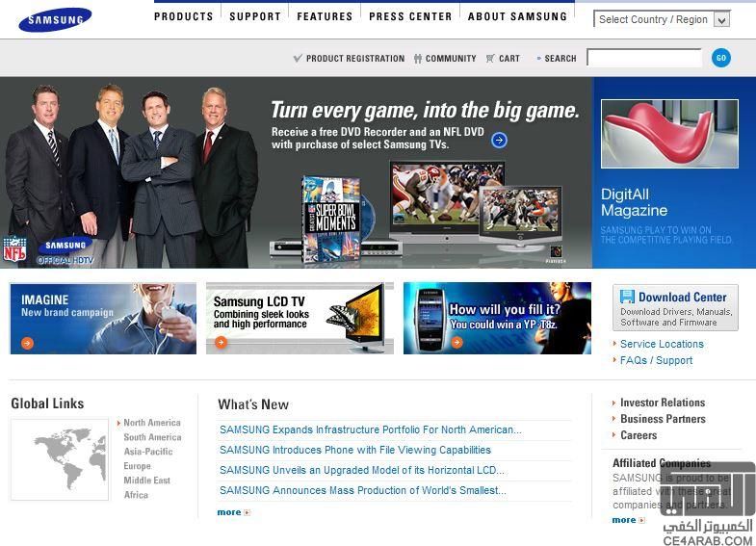The height and width of the screenshot is (546, 756).
Task: Open the FAQs / Support link
Action: (x=656, y=360)
